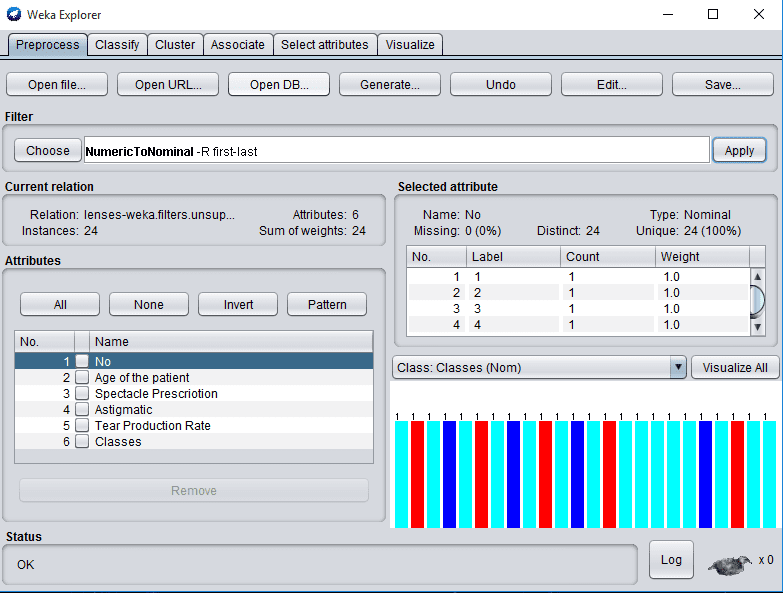Click the first blue histogram bar
The width and height of the screenshot is (783, 593).
(449, 474)
